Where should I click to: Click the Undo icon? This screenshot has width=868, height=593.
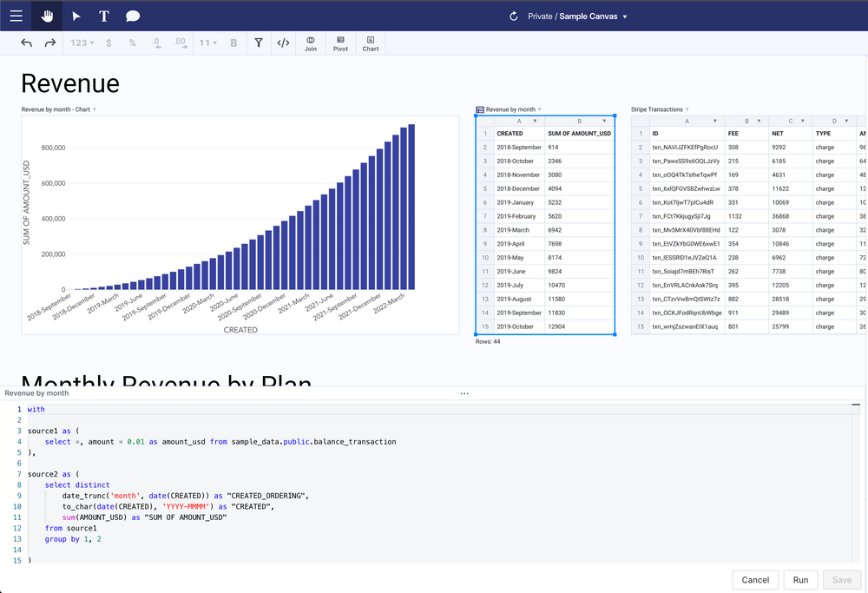pos(26,43)
